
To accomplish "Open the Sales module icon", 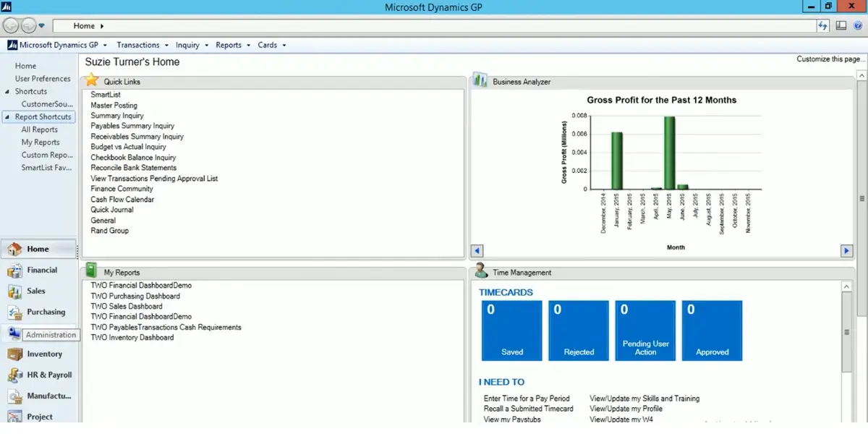I will (x=14, y=292).
